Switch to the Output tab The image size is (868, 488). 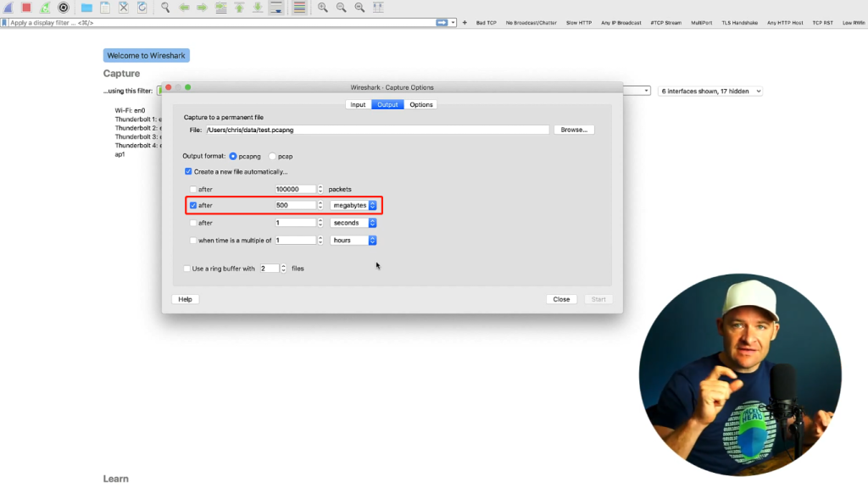pos(387,104)
